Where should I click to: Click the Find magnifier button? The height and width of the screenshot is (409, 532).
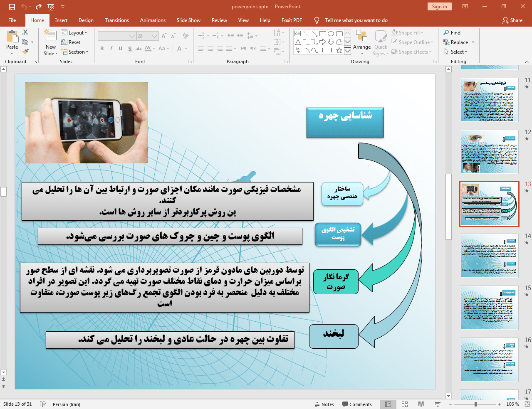[x=452, y=32]
